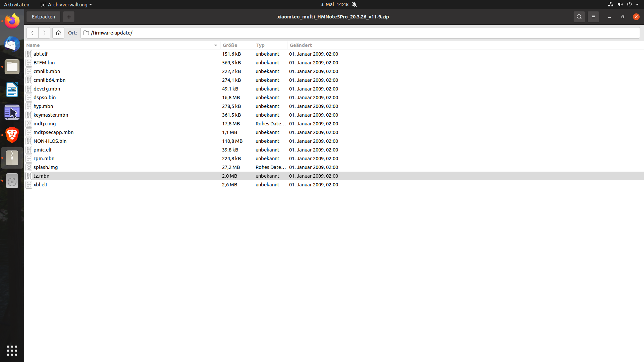Open Aktivitäten overview

pyautogui.click(x=16, y=4)
